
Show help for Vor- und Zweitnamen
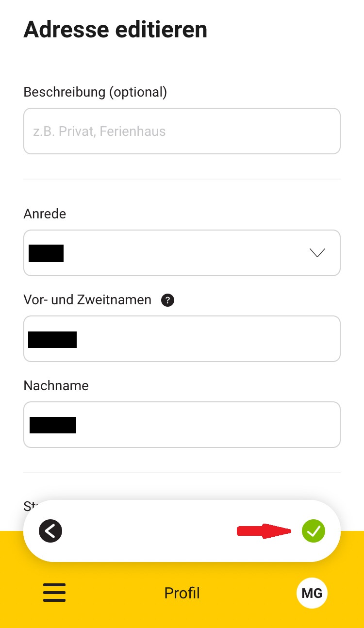[167, 300]
